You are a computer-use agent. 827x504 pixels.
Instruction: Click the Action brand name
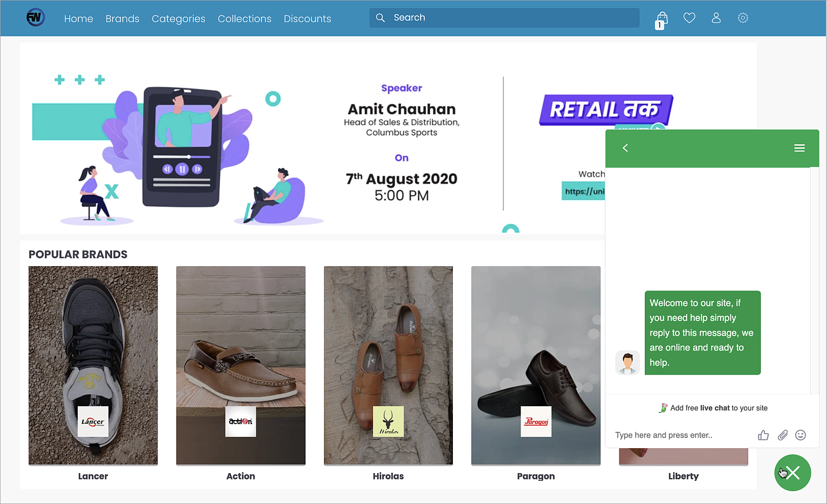241,476
